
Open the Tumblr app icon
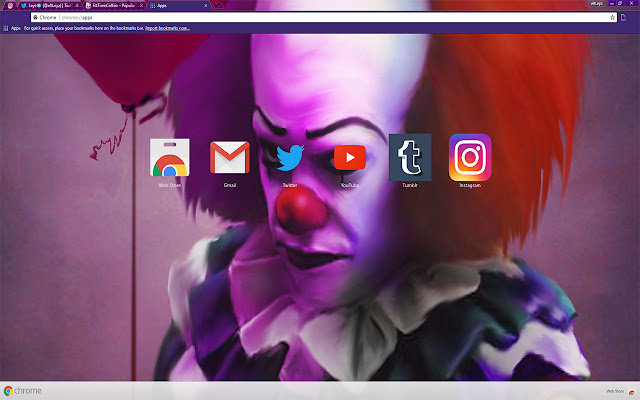click(x=410, y=158)
